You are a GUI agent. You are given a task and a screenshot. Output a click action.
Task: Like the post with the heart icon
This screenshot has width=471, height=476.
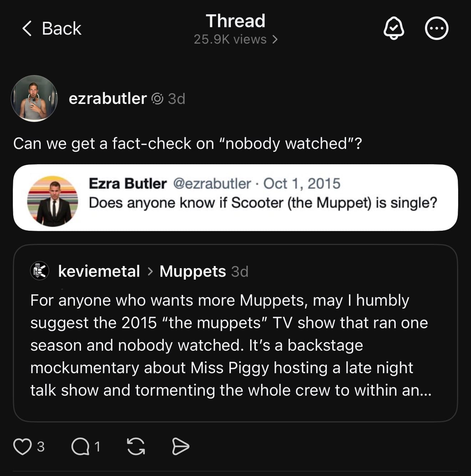pyautogui.click(x=22, y=446)
